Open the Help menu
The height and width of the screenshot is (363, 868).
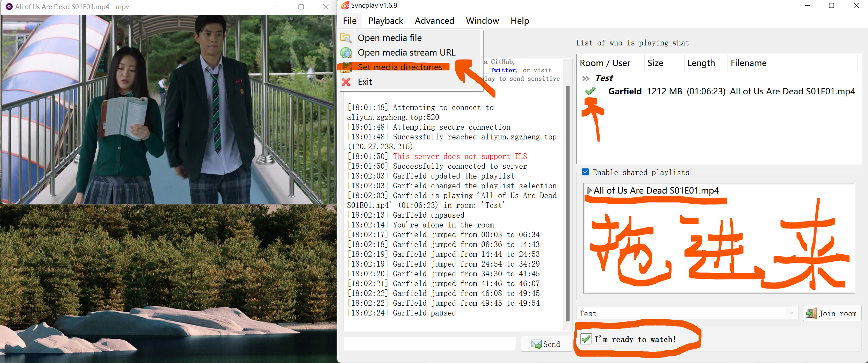(520, 21)
